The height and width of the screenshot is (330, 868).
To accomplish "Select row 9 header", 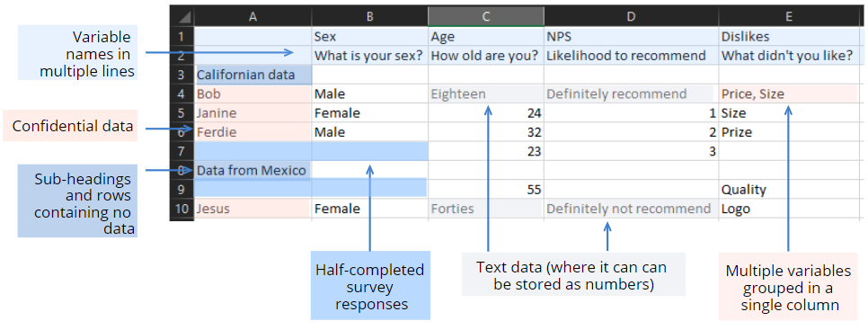I will coord(182,190).
